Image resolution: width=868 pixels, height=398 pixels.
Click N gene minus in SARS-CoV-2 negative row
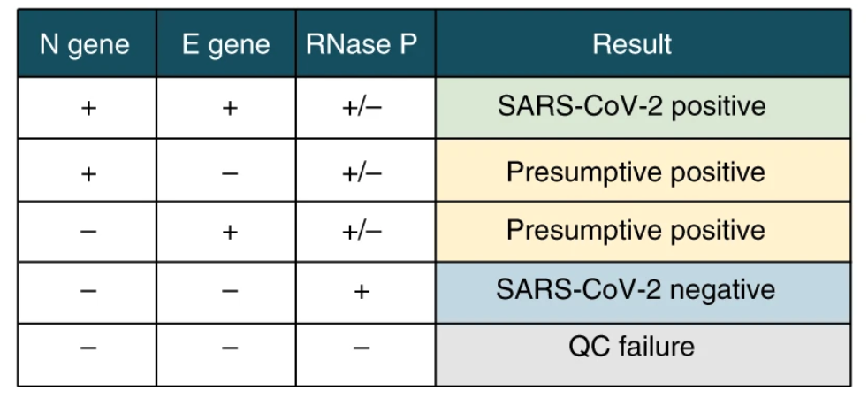pos(88,292)
